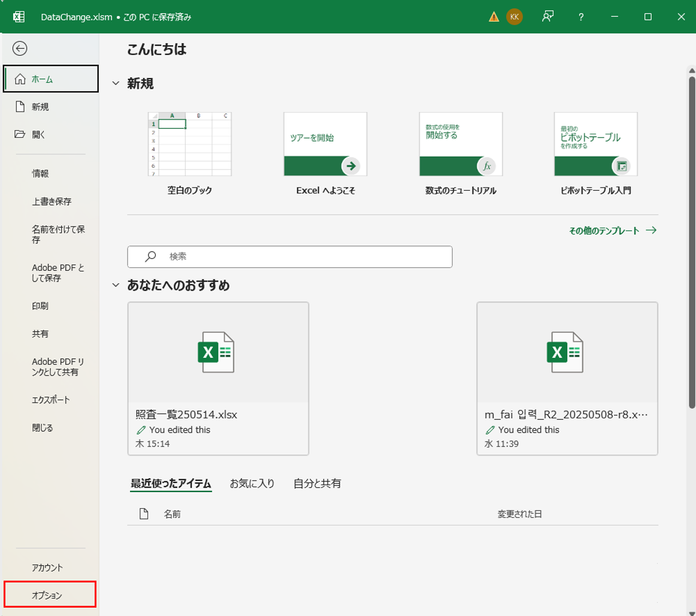Switch to the お気に入り tab

click(252, 483)
